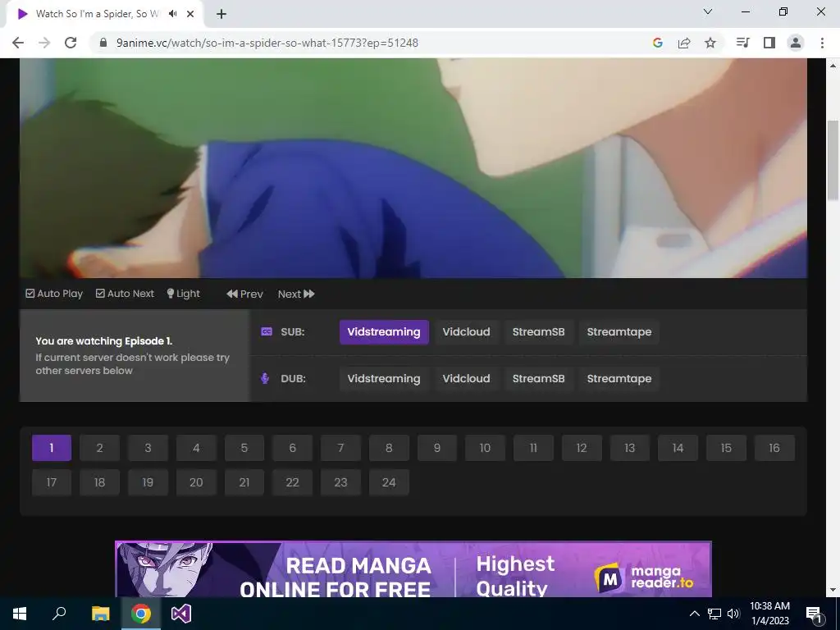Select episode 5
This screenshot has width=840, height=630.
pyautogui.click(x=244, y=448)
